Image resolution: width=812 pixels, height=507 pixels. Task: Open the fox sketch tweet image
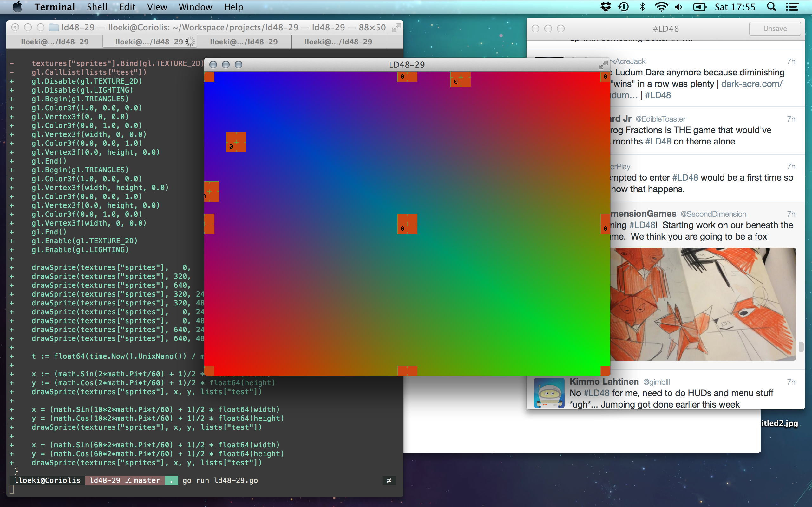pos(703,304)
